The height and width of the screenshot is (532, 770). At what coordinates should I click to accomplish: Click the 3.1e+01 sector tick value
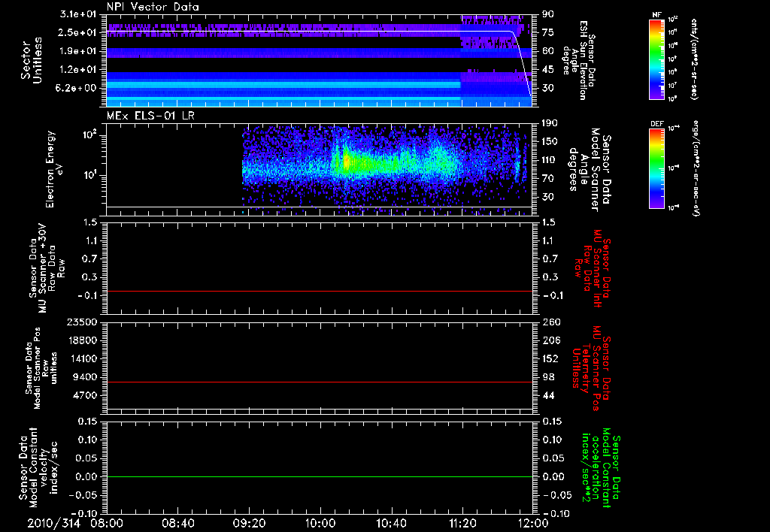[77, 14]
